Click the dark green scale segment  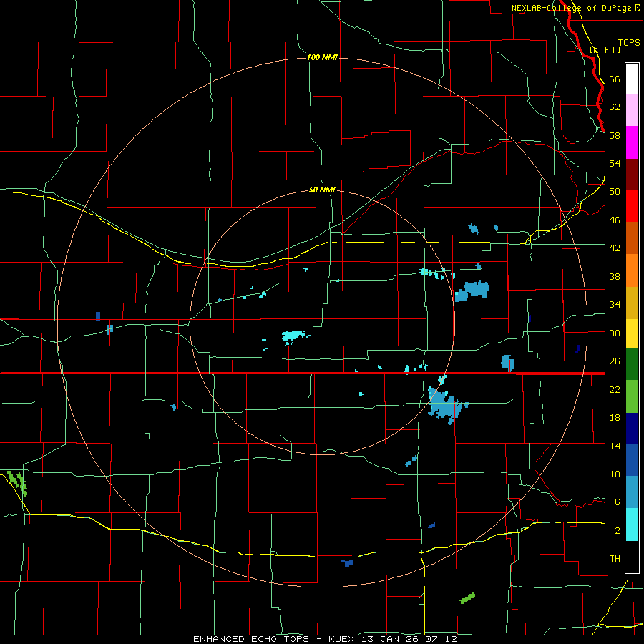pos(632,364)
